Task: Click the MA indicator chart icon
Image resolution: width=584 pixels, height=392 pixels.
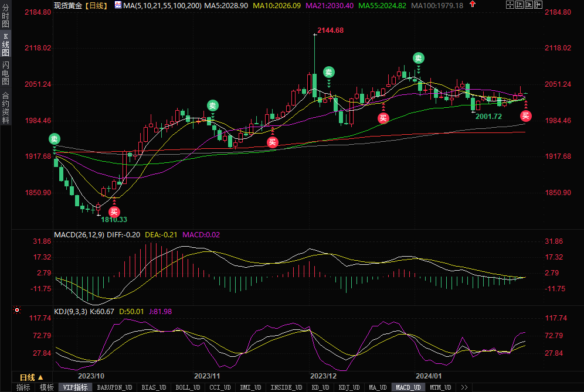Action: [118, 5]
